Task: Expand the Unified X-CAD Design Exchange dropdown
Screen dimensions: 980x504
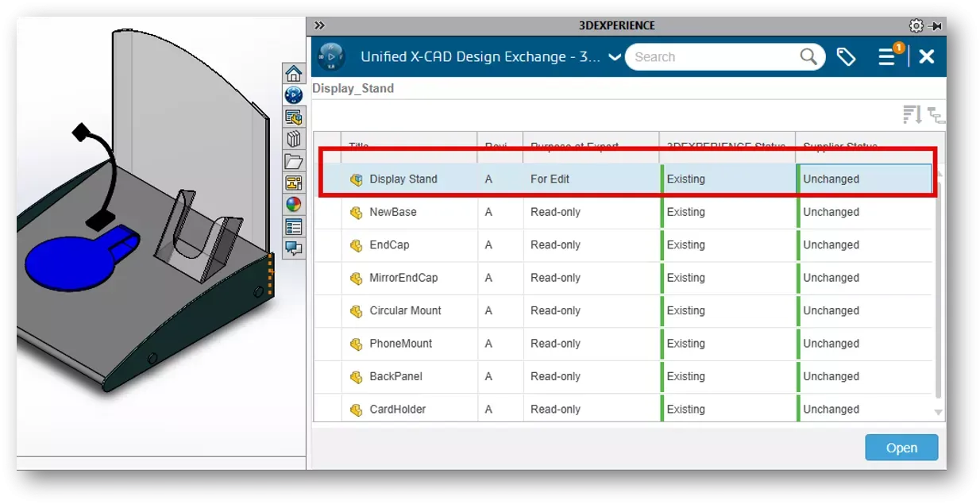Action: pyautogui.click(x=614, y=57)
